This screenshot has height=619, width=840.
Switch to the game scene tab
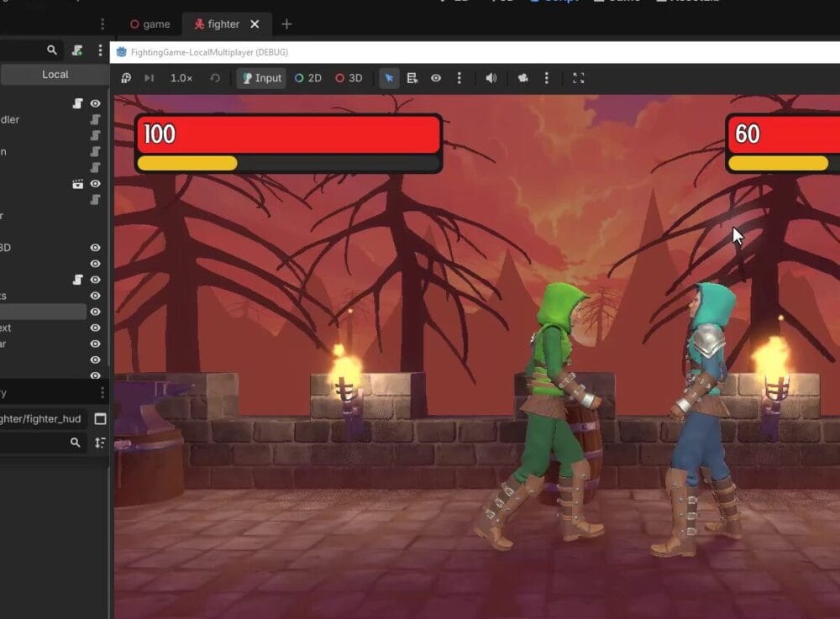(150, 24)
